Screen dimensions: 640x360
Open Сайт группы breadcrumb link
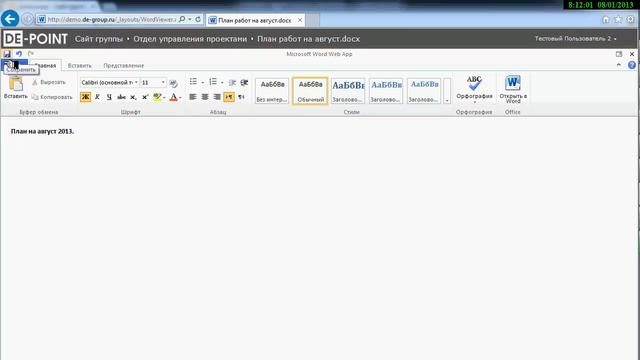click(x=99, y=39)
